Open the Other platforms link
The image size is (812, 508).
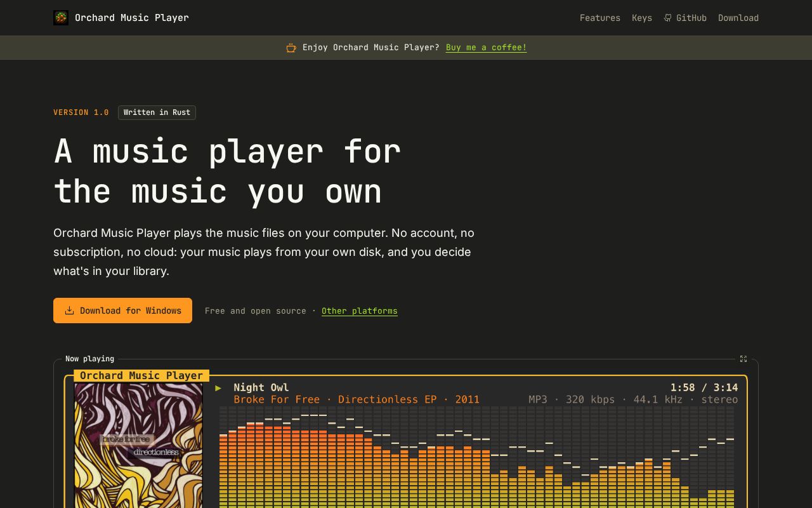360,311
